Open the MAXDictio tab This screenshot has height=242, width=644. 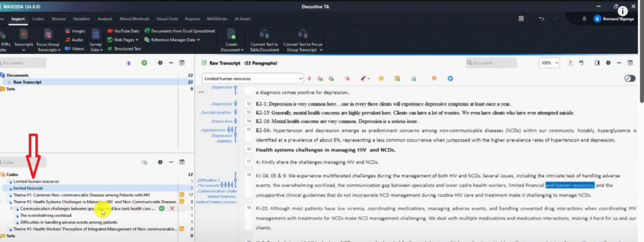tap(217, 19)
